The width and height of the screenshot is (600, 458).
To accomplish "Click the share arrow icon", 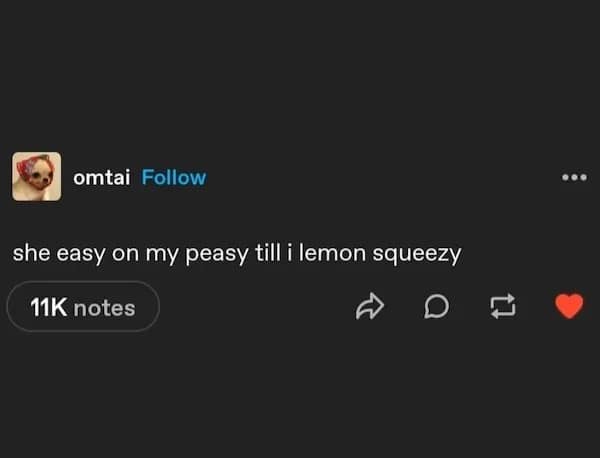I will [x=370, y=307].
